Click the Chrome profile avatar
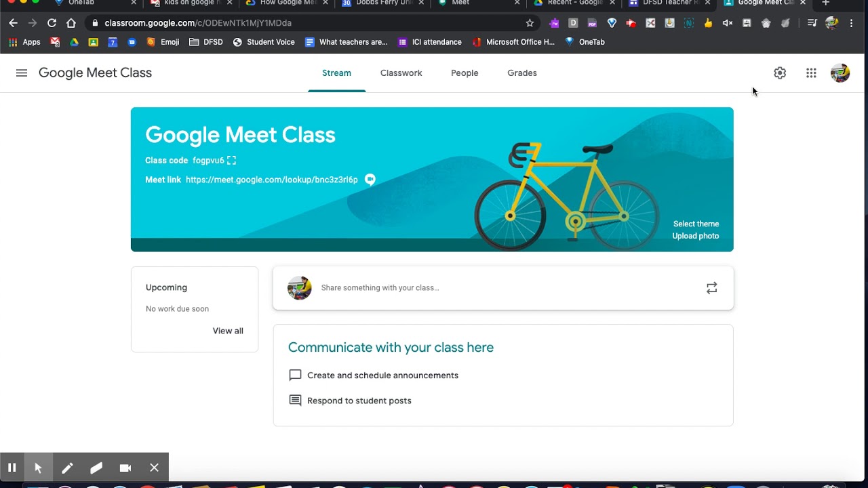 pyautogui.click(x=832, y=23)
